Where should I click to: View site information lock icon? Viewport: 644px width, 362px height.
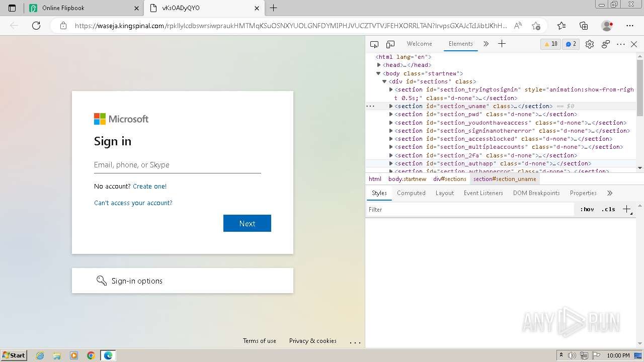(x=63, y=26)
